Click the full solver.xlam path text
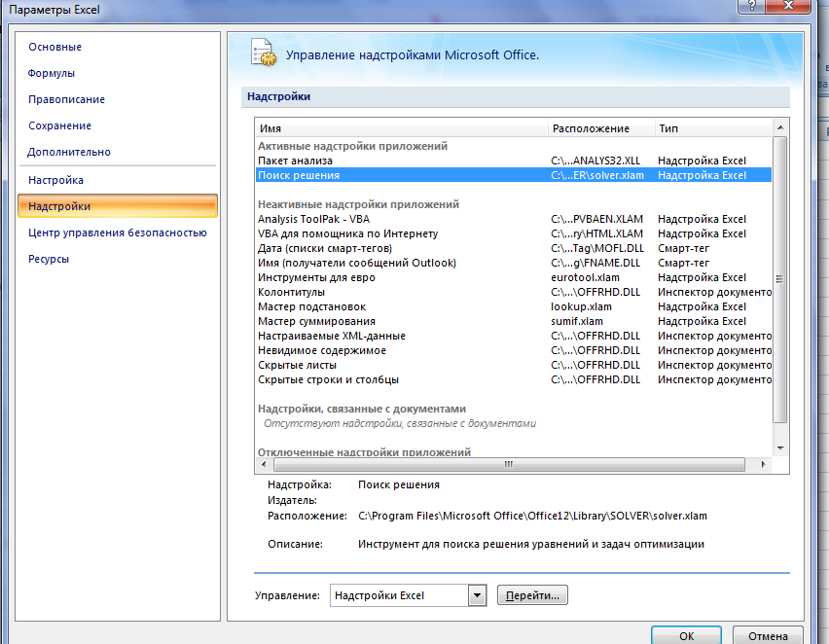This screenshot has width=829, height=644. click(532, 516)
